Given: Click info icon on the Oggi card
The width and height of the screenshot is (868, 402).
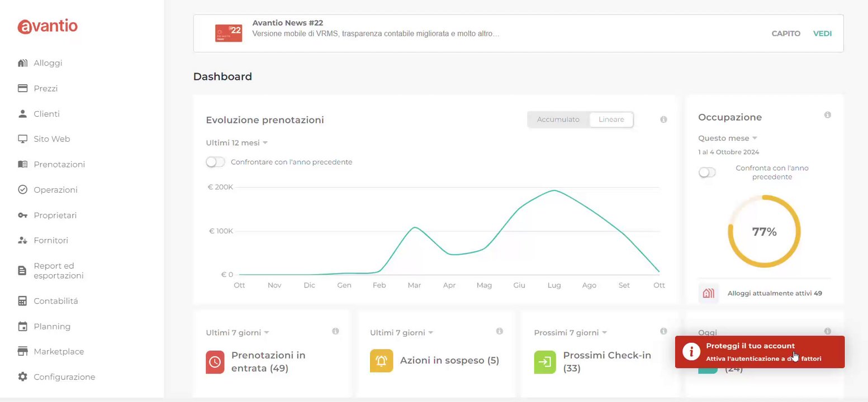Looking at the screenshot, I should click(827, 331).
